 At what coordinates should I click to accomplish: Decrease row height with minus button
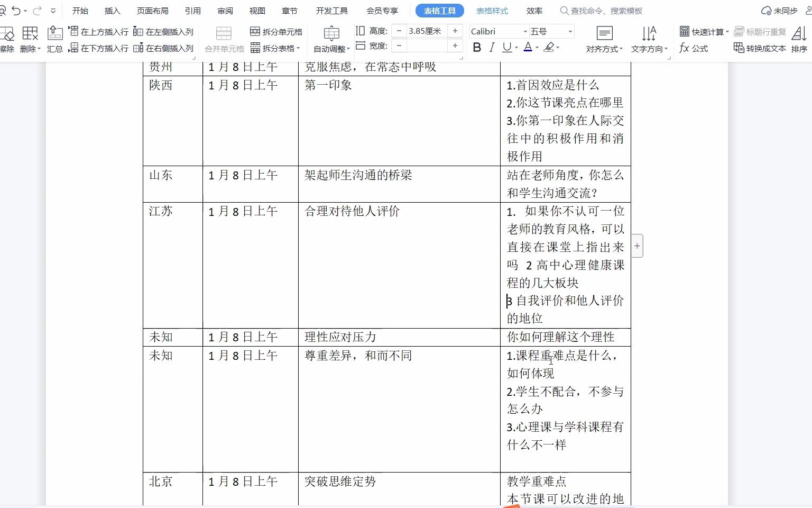point(399,31)
